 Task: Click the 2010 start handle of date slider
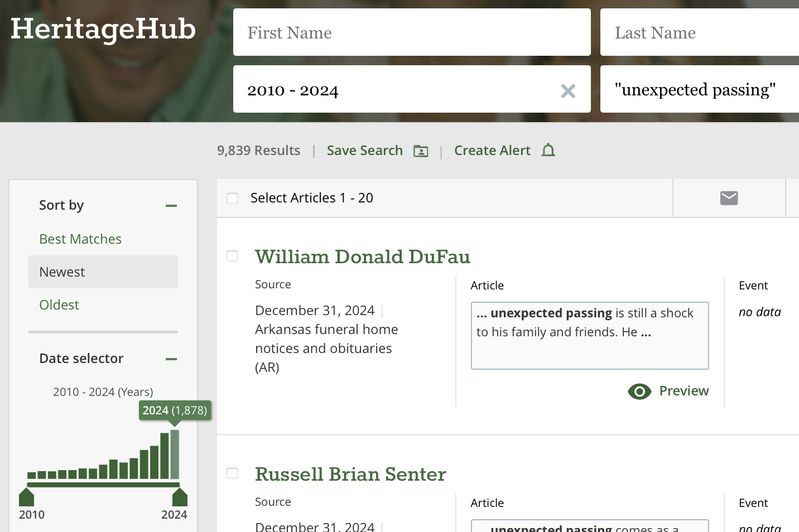coord(27,497)
